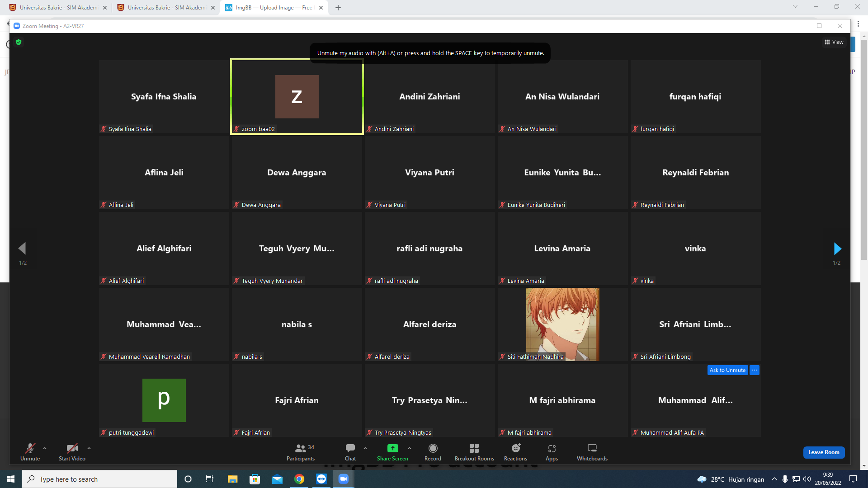Open File Explorer from taskbar
This screenshot has width=868, height=488.
click(x=232, y=479)
